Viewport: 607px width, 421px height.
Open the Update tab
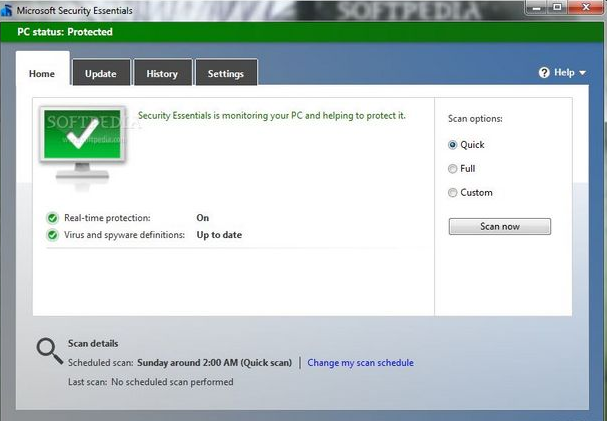click(101, 72)
